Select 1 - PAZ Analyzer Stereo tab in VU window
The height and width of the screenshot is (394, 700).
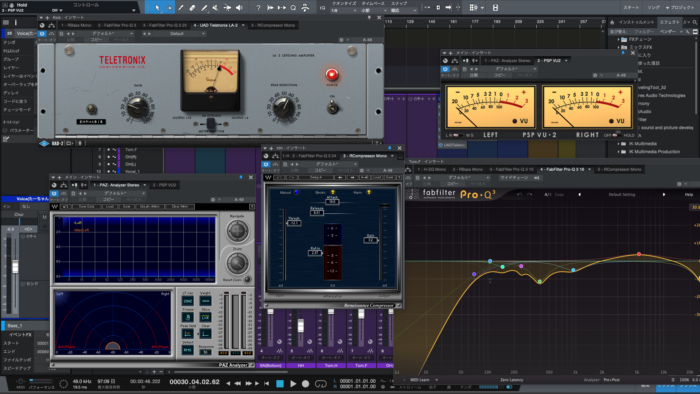pos(508,61)
